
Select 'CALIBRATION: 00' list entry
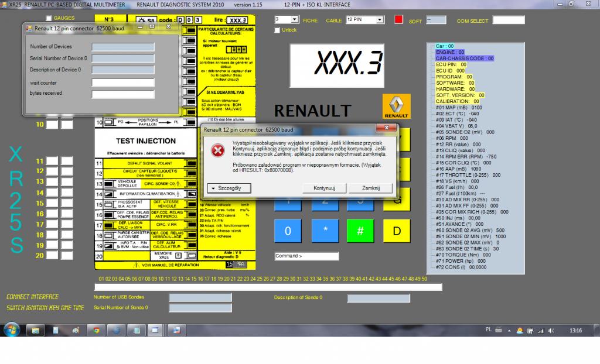457,101
